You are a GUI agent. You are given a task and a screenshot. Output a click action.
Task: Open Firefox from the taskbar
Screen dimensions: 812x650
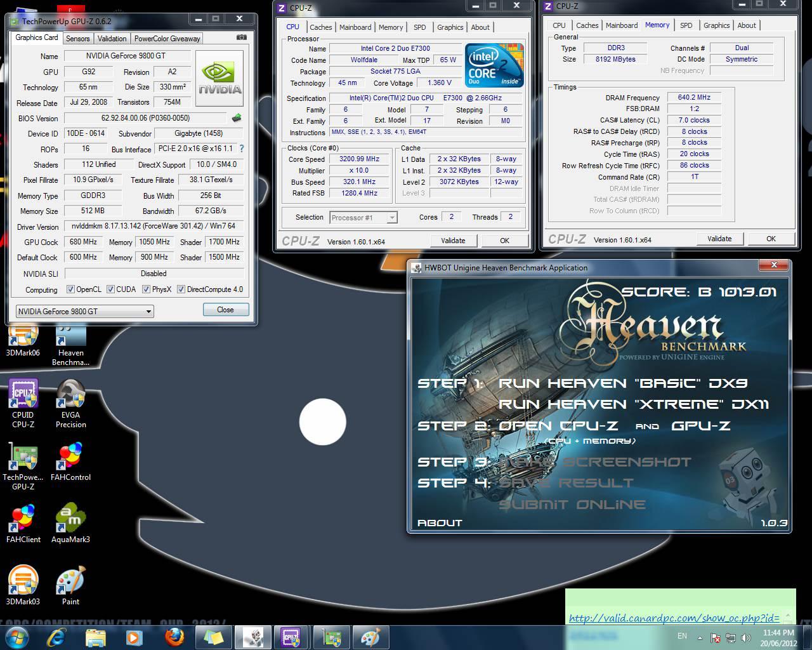[x=173, y=637]
